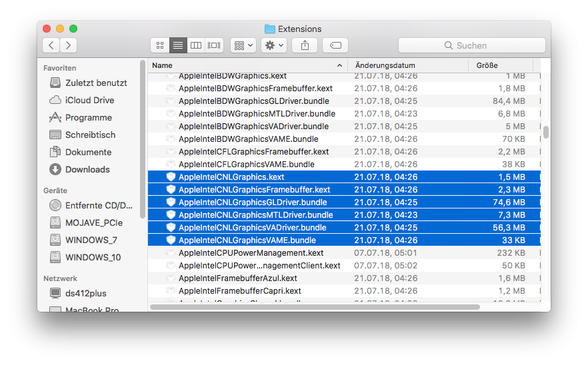Open the gear action menu

(274, 45)
